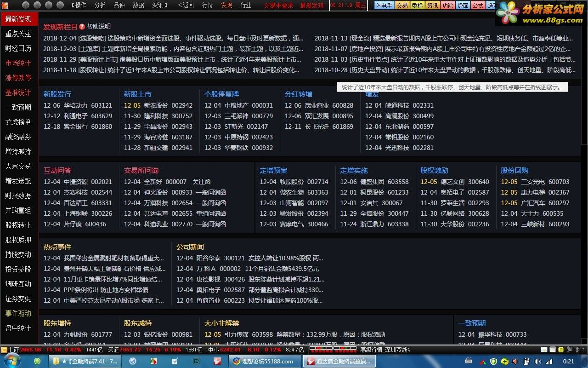Viewport: 588px width, 368px height.
Task: Click the yellow-green plus tray icon
Action: [x=505, y=362]
